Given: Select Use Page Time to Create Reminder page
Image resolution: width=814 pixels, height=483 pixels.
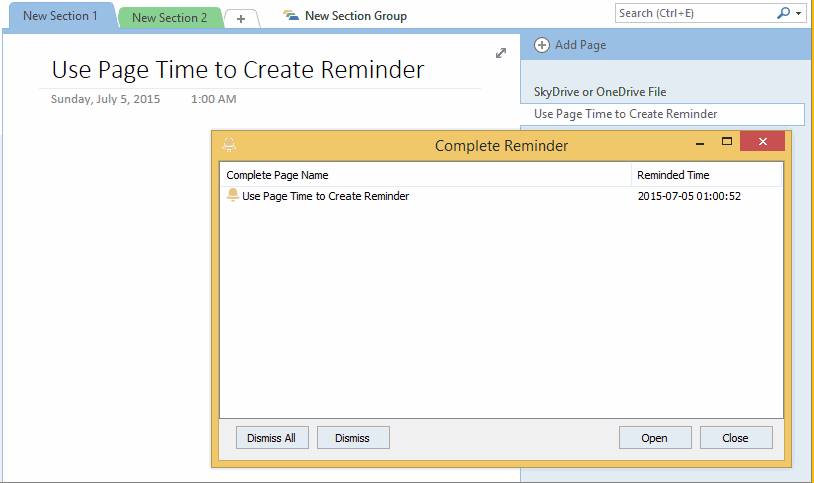Looking at the screenshot, I should (662, 114).
